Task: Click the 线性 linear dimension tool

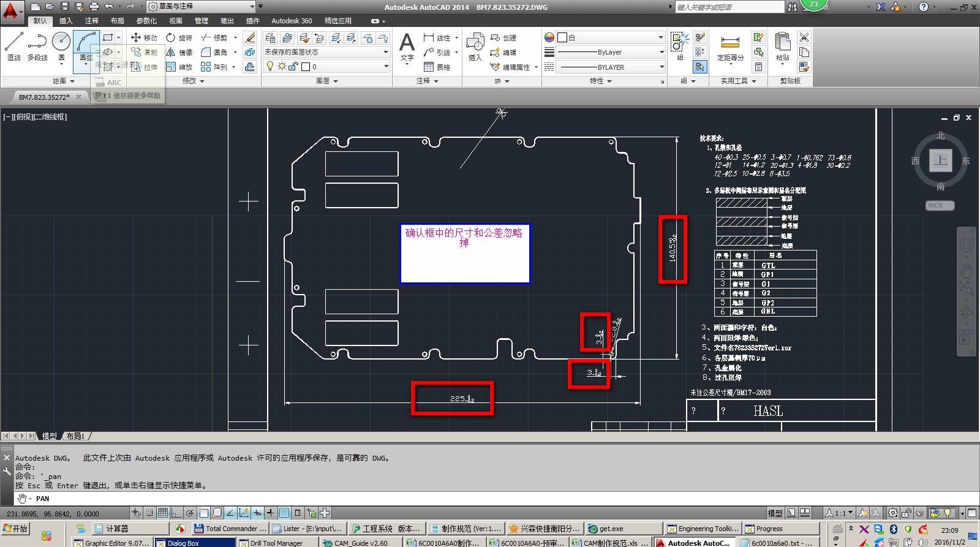Action: [x=437, y=37]
